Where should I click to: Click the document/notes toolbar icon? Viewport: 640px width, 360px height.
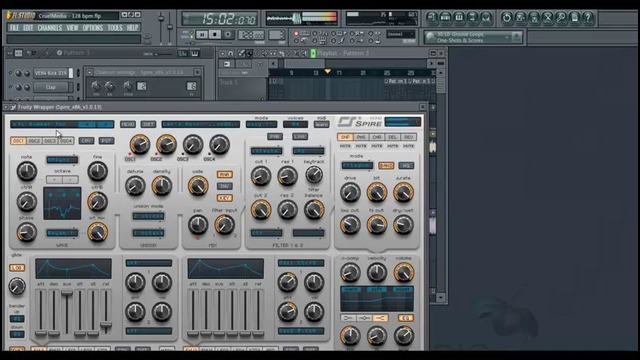575,18
